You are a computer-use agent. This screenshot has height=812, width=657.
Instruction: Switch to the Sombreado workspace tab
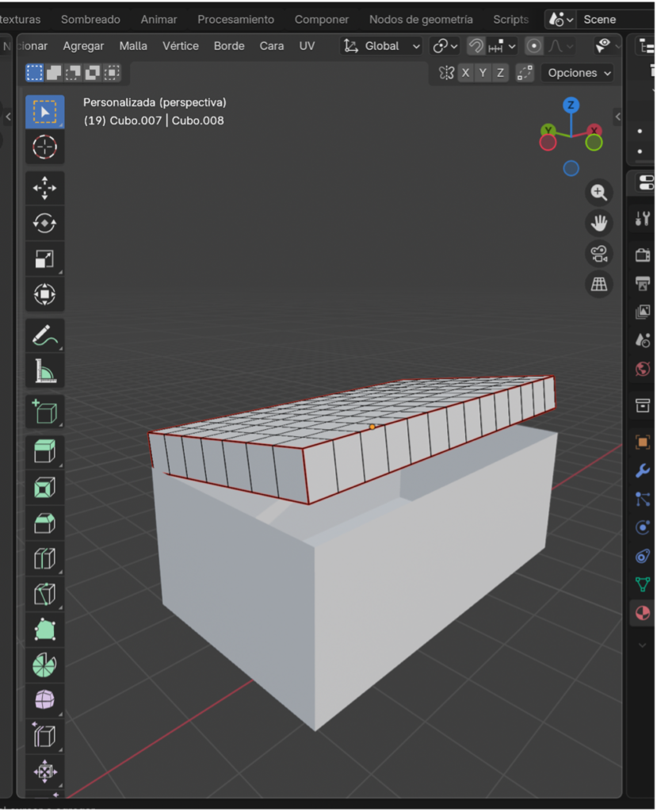click(90, 19)
